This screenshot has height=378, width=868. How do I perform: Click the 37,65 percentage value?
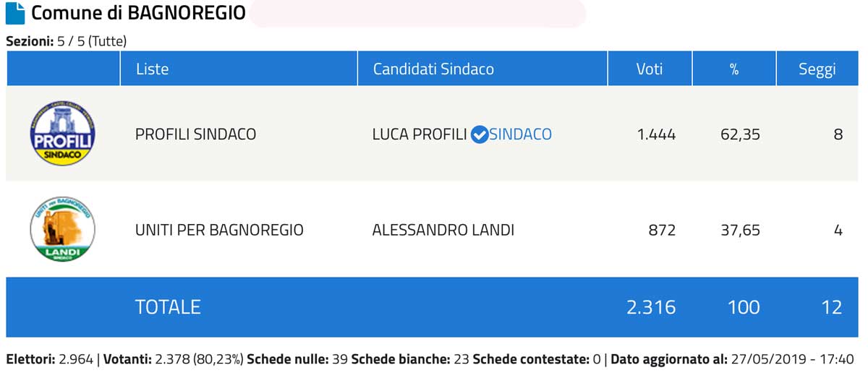(x=740, y=231)
